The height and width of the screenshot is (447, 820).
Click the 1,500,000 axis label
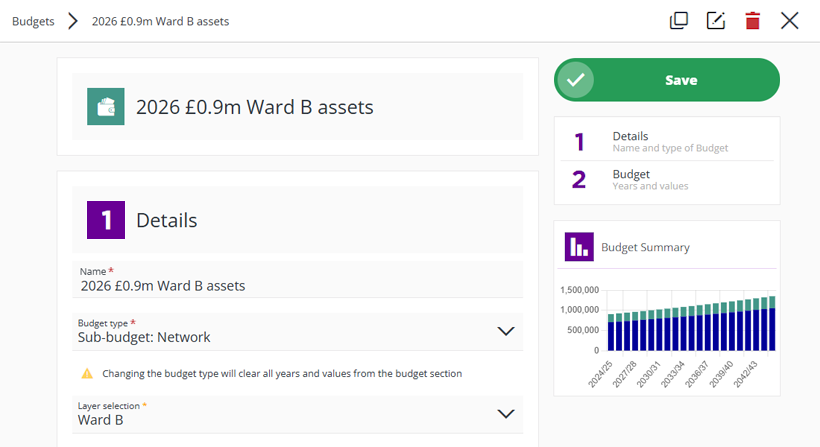point(579,290)
